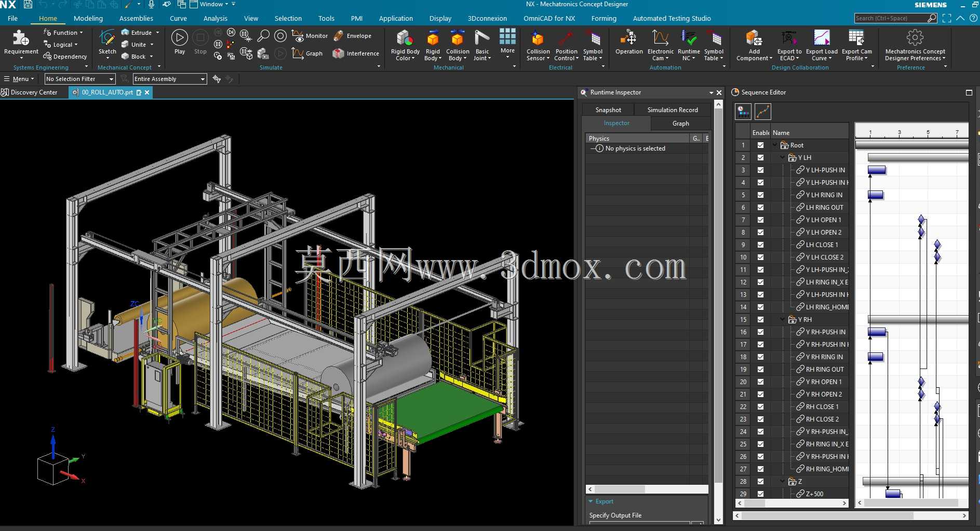Select the Rigid Body tool

tap(433, 45)
